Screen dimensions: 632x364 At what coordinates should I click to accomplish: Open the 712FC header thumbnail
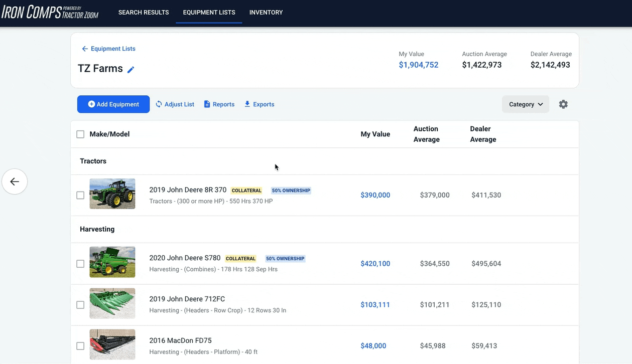(112, 303)
